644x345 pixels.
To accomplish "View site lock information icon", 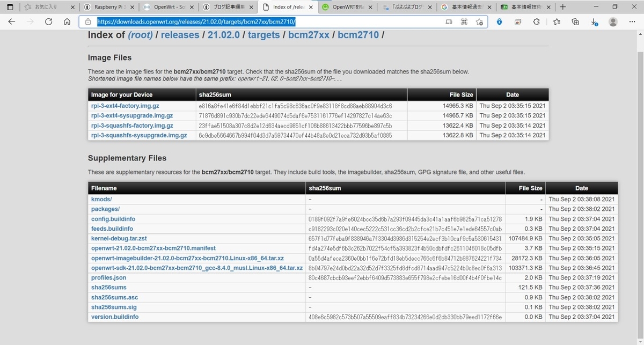I will [x=88, y=22].
